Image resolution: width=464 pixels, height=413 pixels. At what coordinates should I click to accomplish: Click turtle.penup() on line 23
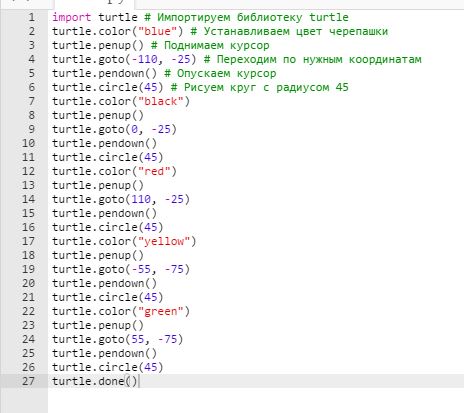pyautogui.click(x=98, y=325)
